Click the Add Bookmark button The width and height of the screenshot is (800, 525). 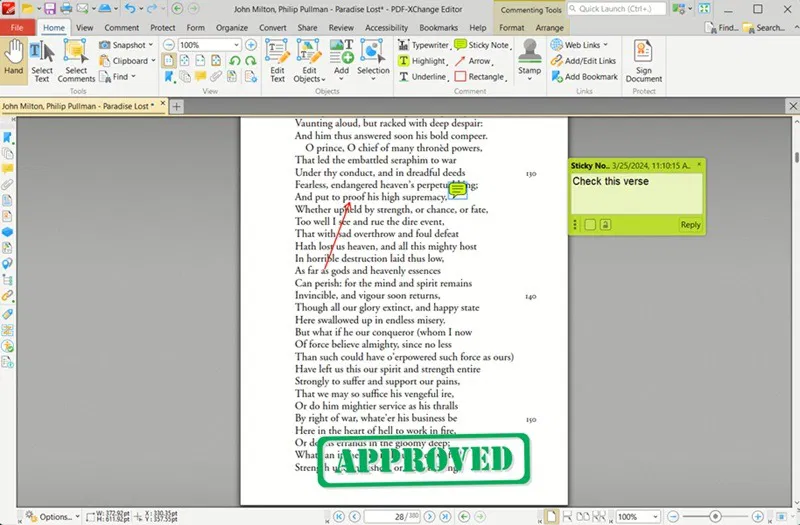point(585,77)
